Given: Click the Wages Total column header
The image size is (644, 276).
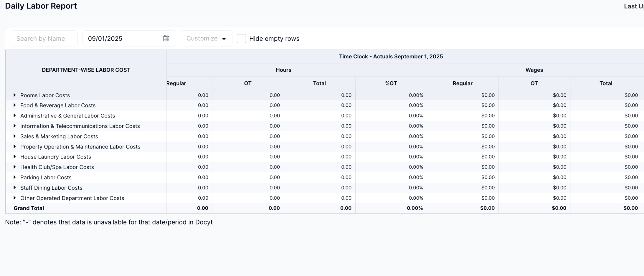Looking at the screenshot, I should click(x=606, y=83).
